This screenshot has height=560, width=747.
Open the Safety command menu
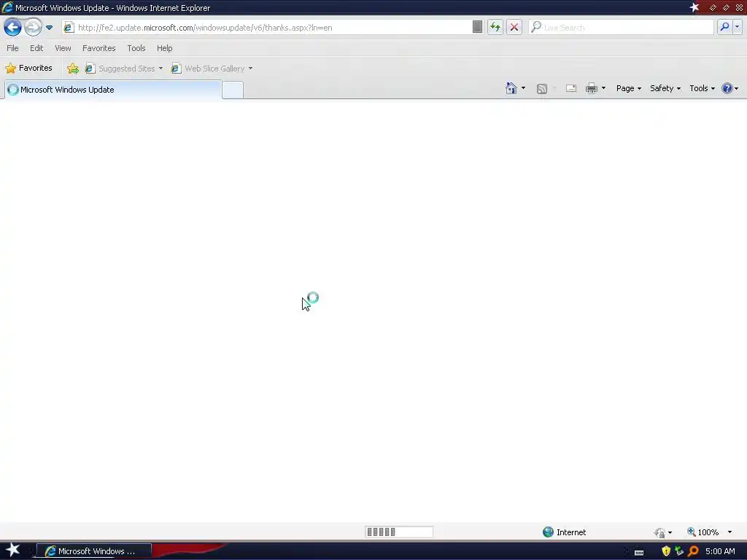pyautogui.click(x=665, y=88)
